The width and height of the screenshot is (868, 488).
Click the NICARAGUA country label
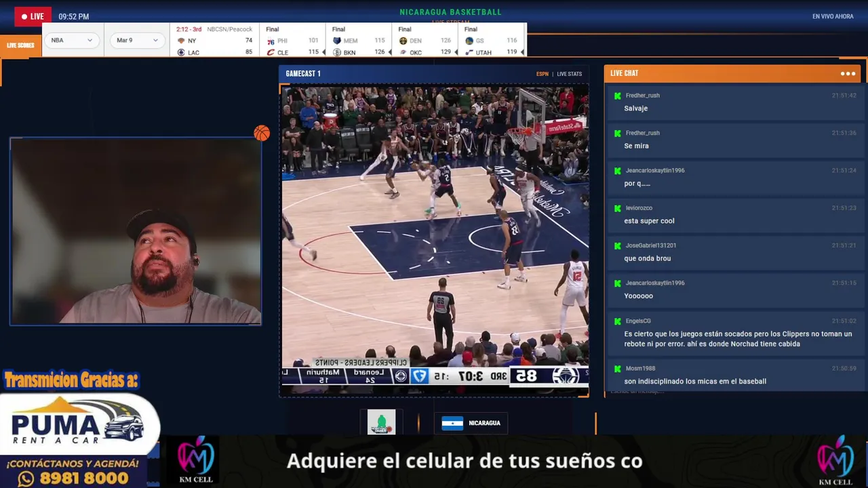tap(484, 423)
